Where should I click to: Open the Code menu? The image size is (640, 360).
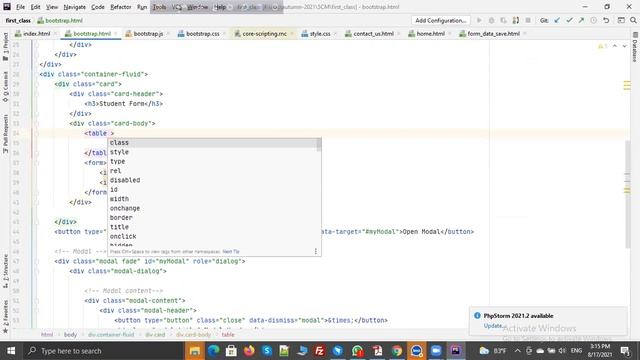click(x=98, y=7)
